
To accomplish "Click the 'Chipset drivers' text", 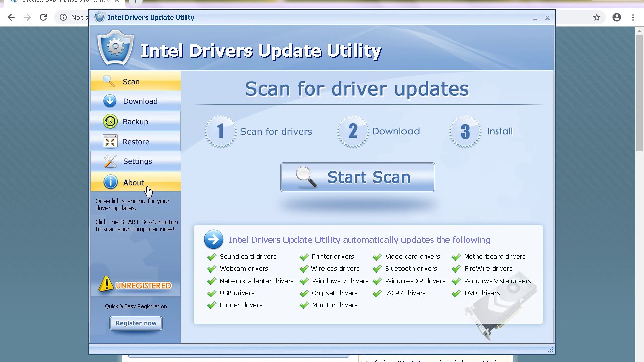I will (335, 293).
